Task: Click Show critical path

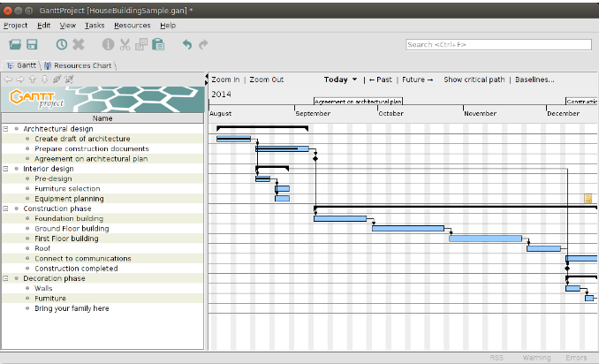Action: (x=474, y=80)
